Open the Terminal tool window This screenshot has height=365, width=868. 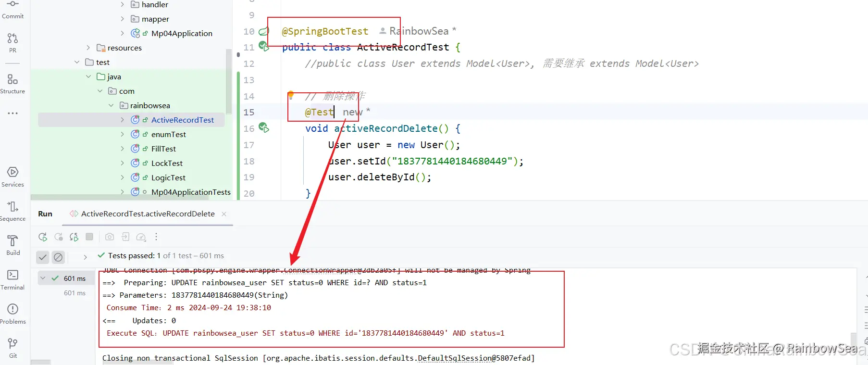pyautogui.click(x=12, y=280)
